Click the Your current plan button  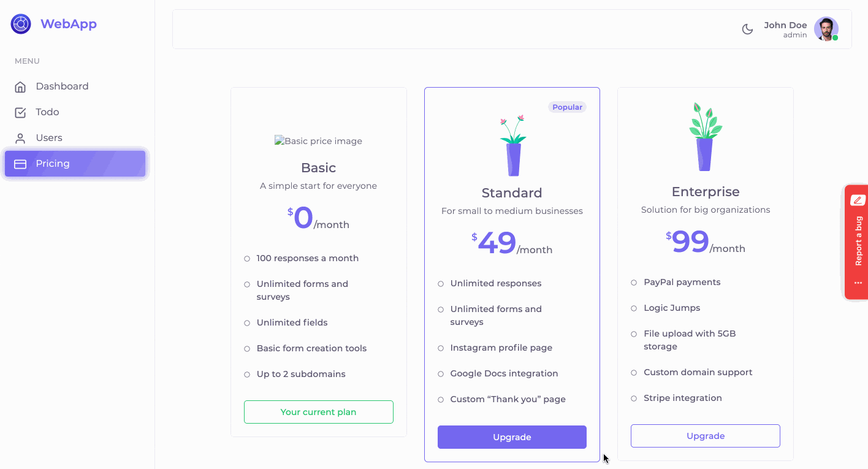pyautogui.click(x=318, y=412)
